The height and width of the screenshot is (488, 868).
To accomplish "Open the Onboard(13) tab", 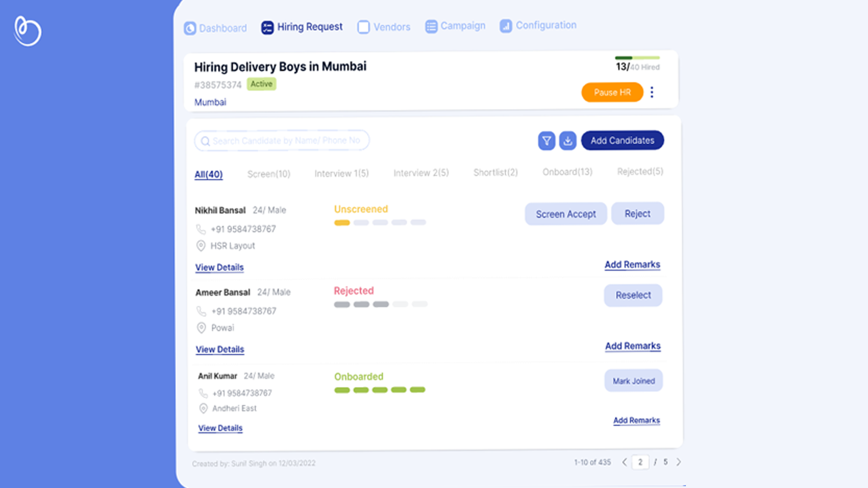I will [567, 172].
